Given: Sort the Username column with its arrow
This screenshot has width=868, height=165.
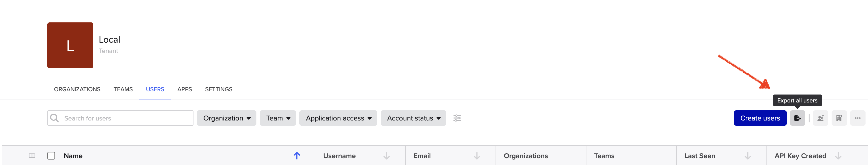Looking at the screenshot, I should 386,156.
